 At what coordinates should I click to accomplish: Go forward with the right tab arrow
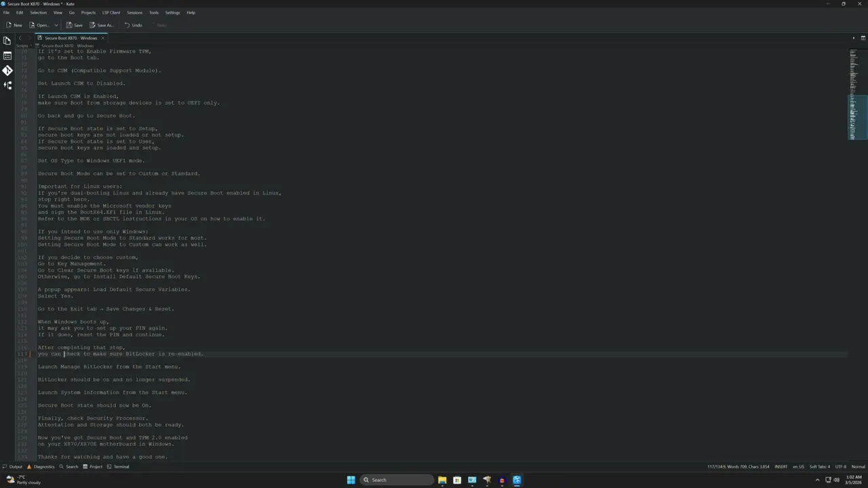[x=28, y=38]
